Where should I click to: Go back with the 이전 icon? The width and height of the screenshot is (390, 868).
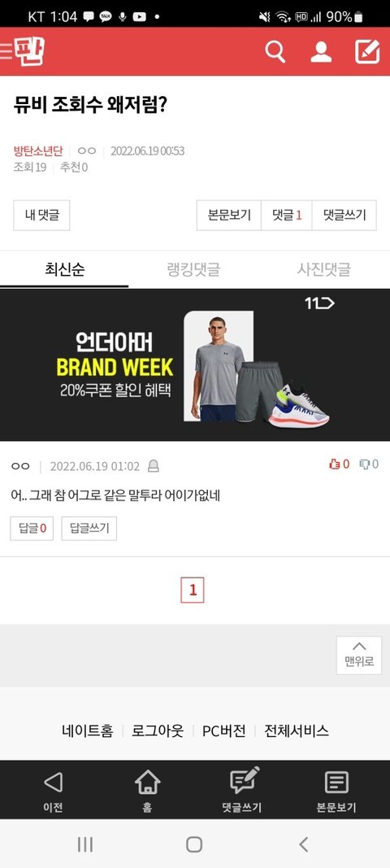(53, 783)
